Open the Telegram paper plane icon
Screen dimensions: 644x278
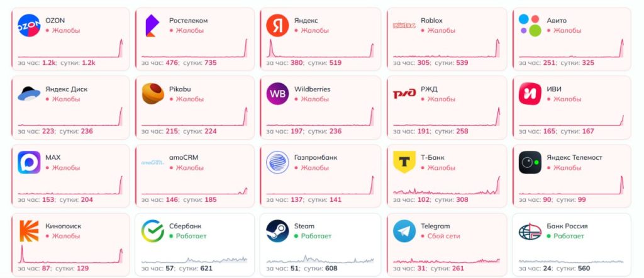pos(404,231)
